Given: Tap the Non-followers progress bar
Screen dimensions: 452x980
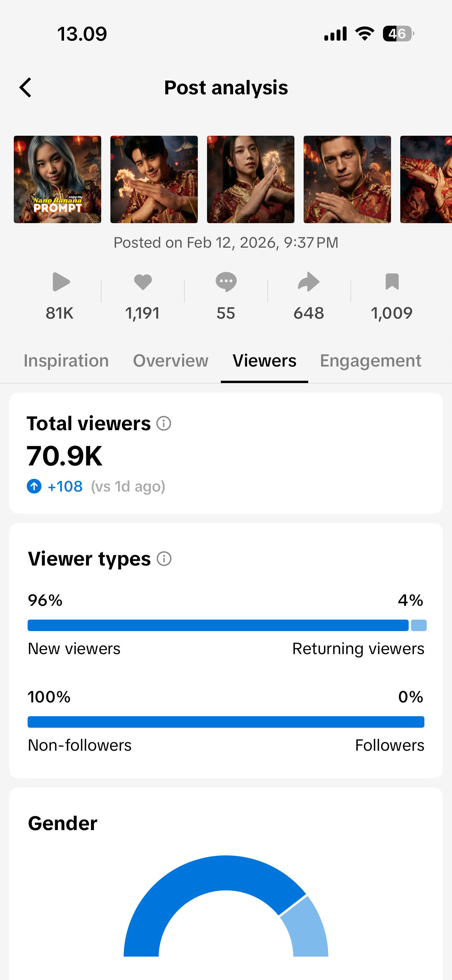Looking at the screenshot, I should coord(226,722).
